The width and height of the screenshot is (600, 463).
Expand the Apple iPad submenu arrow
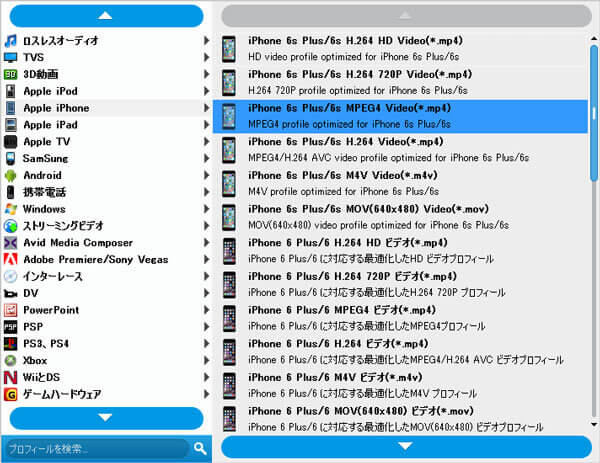point(206,125)
